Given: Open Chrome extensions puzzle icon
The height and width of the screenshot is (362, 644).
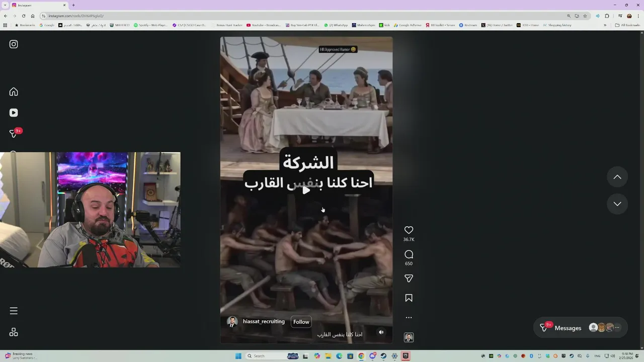Looking at the screenshot, I should pyautogui.click(x=607, y=16).
